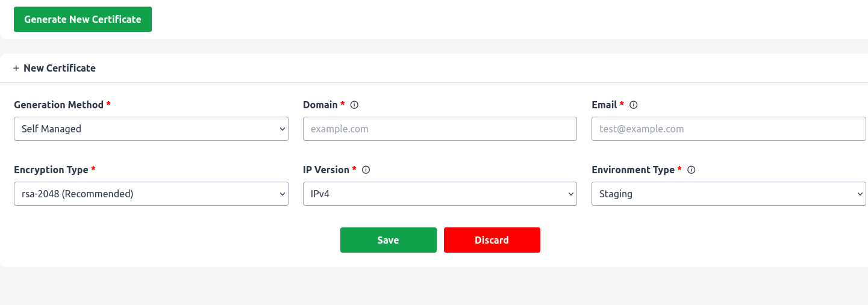Click the Encryption Type field label

click(51, 170)
